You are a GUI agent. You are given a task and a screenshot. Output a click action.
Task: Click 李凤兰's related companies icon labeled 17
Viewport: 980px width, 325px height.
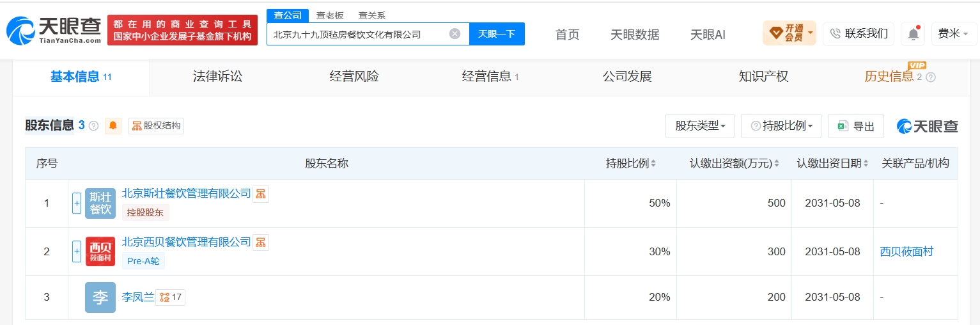tap(171, 297)
